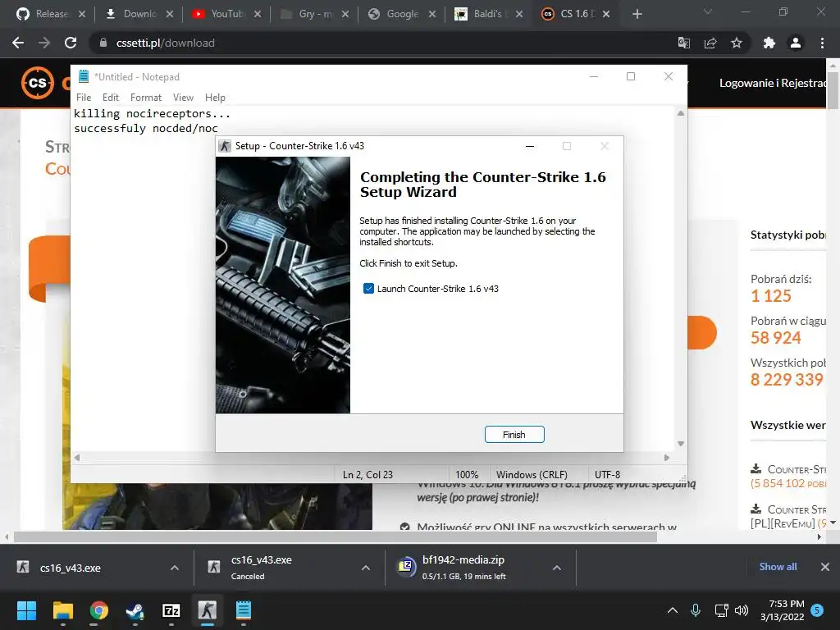Click the Notepad vertical scrollbar up arrow
The image size is (840, 630).
(680, 113)
